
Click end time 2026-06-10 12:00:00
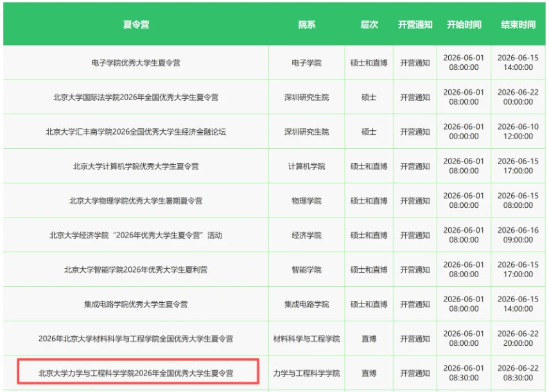[518, 132]
